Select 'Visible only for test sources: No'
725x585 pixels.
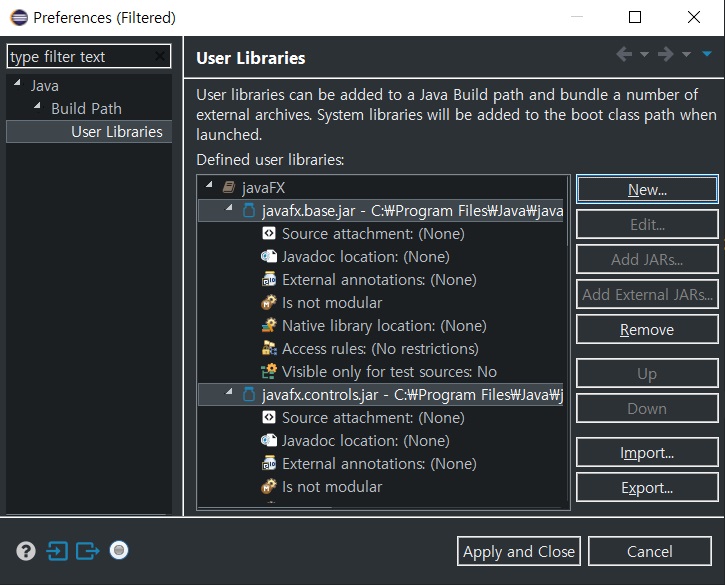click(389, 372)
